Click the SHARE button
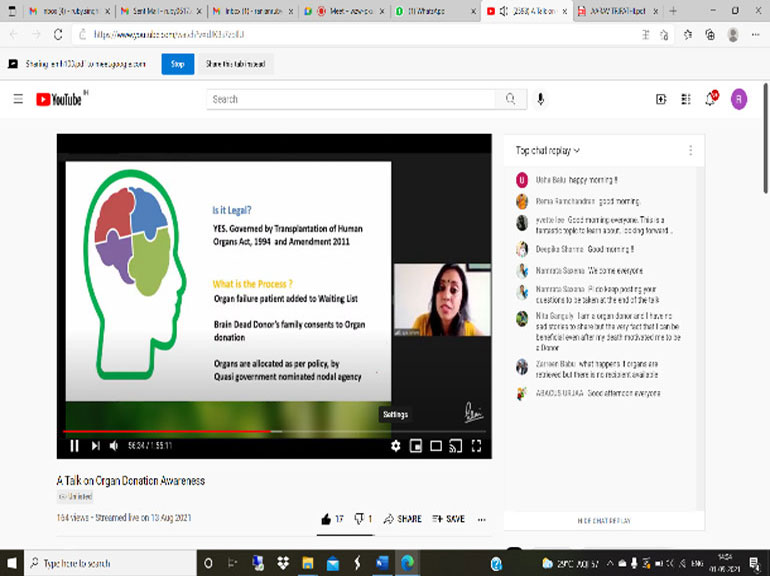The image size is (770, 576). coord(402,519)
